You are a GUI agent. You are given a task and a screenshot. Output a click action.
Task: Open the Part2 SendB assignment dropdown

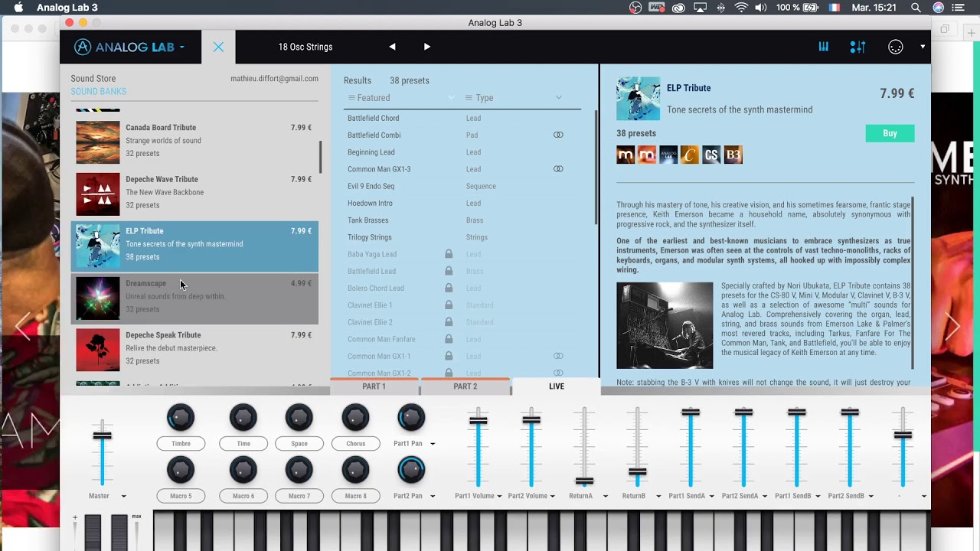[871, 496]
